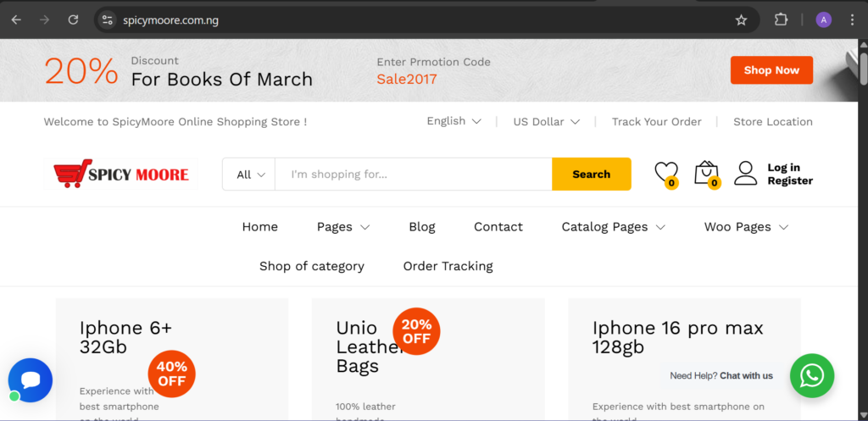Open the shopping bag cart icon
The width and height of the screenshot is (868, 421).
pyautogui.click(x=706, y=173)
